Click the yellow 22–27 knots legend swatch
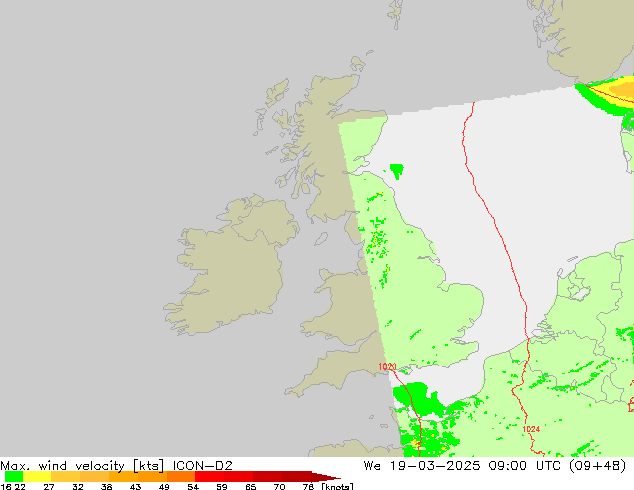The width and height of the screenshot is (634, 490). tap(37, 477)
